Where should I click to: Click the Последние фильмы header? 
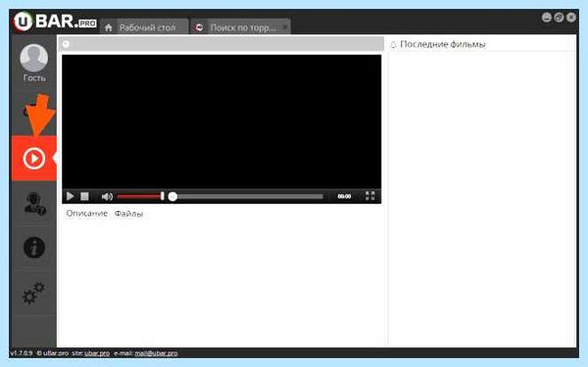click(443, 44)
